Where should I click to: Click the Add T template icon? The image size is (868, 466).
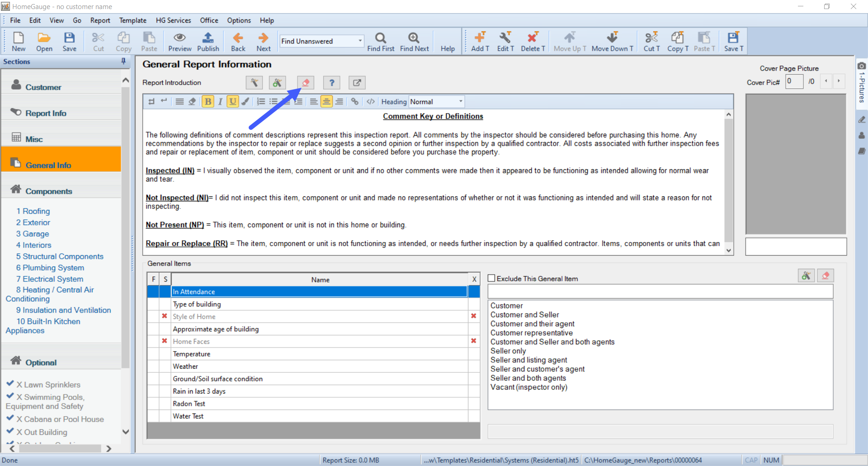point(480,42)
